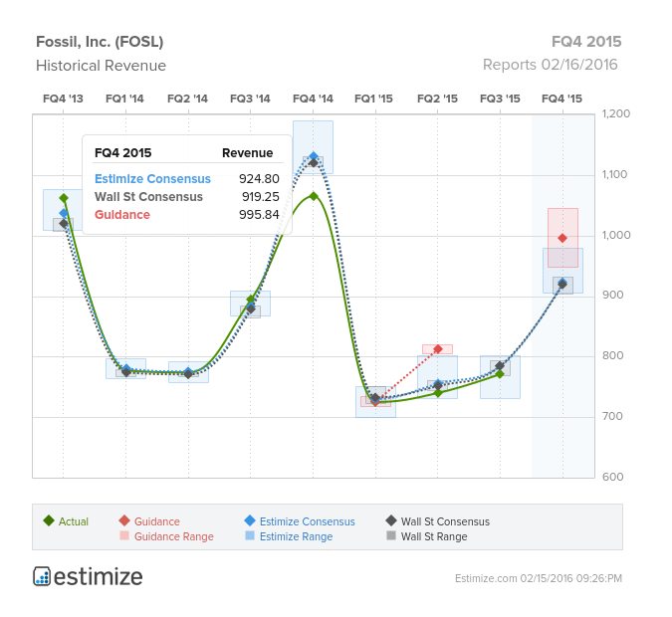Select the FQ4 '15 axis label
This screenshot has height=617, width=672.
[x=561, y=99]
